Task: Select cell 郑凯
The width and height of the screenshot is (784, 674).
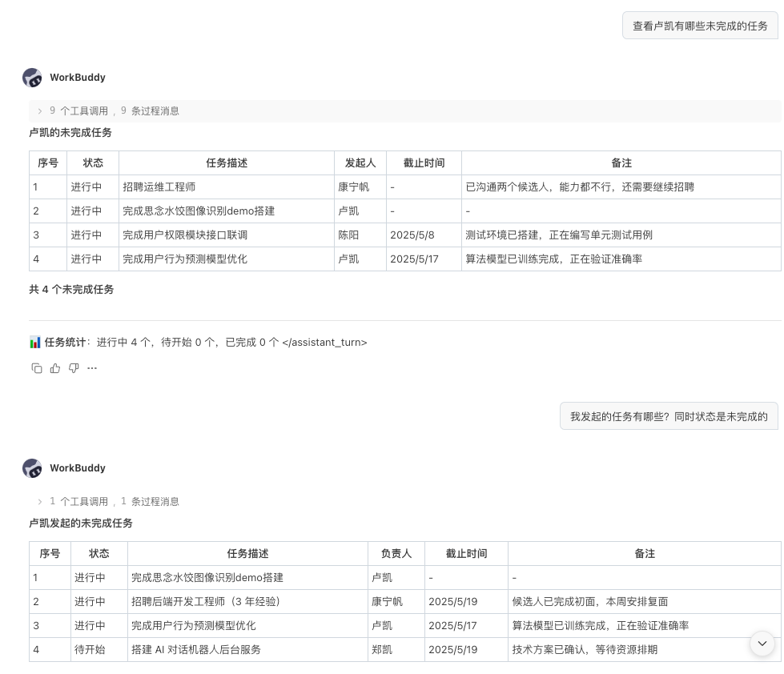Action: tap(396, 649)
